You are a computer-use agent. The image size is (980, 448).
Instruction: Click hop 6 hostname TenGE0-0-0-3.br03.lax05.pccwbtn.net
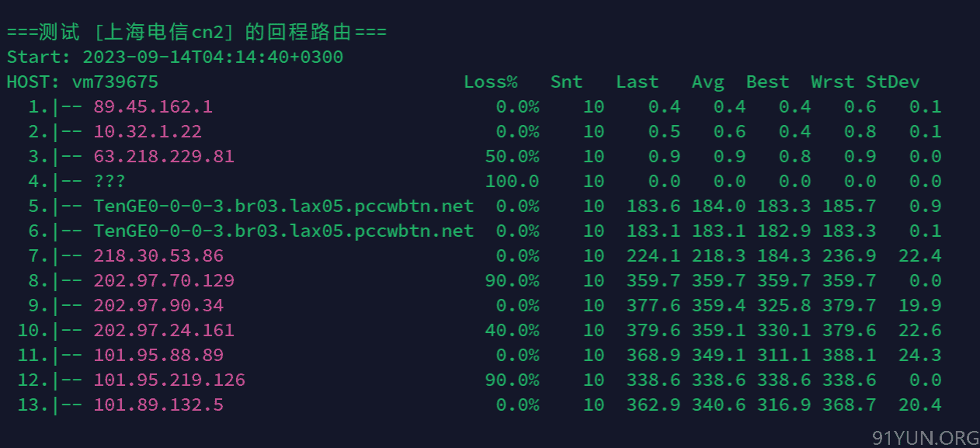283,231
